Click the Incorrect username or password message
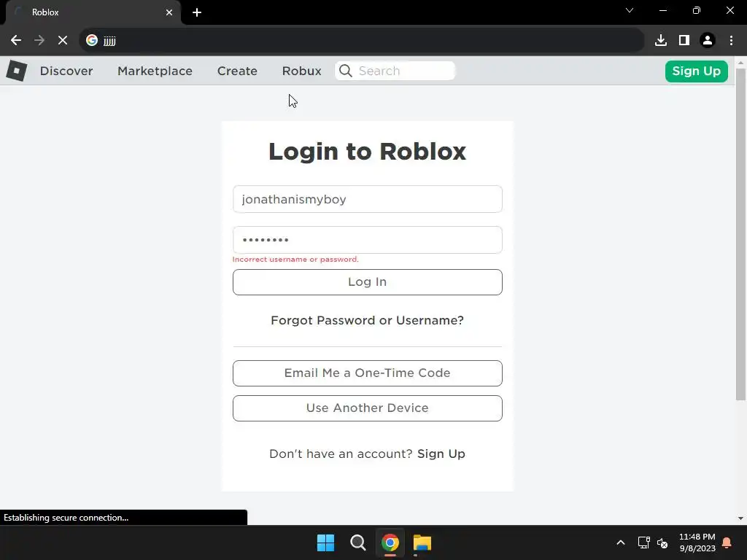The width and height of the screenshot is (747, 560). pos(295,260)
